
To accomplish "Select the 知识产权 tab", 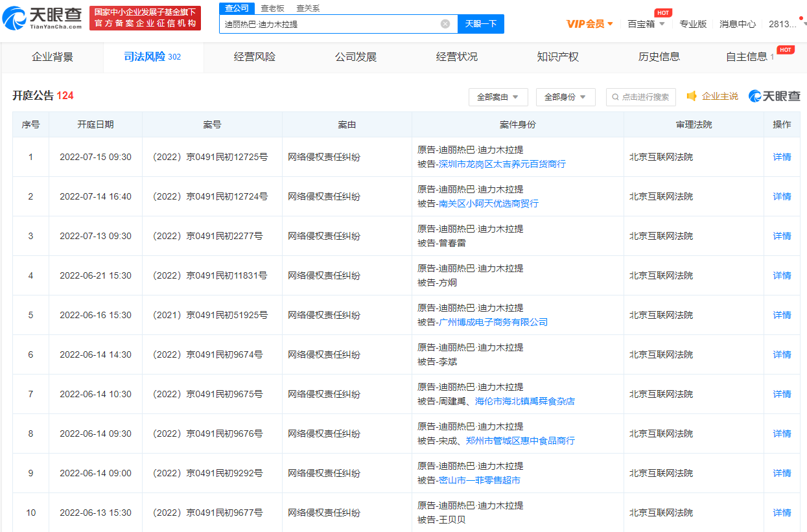I will coord(558,57).
